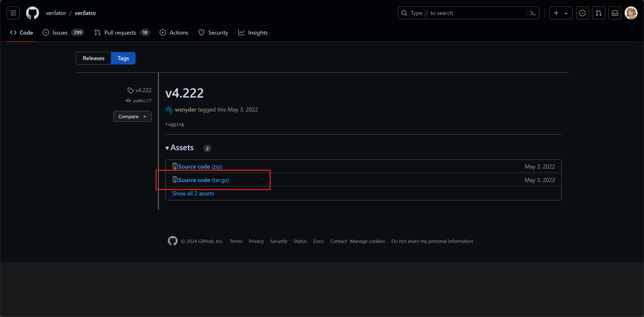Click Do not share my personal information
Image resolution: width=644 pixels, height=317 pixels.
tap(432, 241)
